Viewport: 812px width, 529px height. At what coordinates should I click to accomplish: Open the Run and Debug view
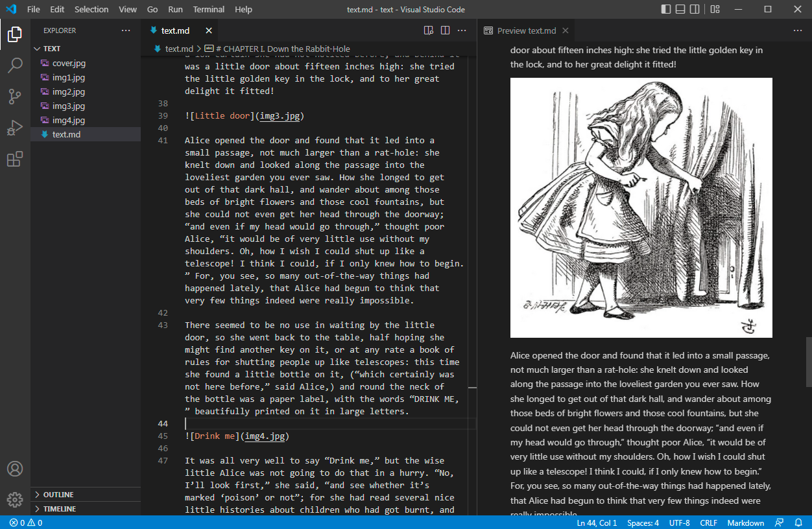coord(15,128)
